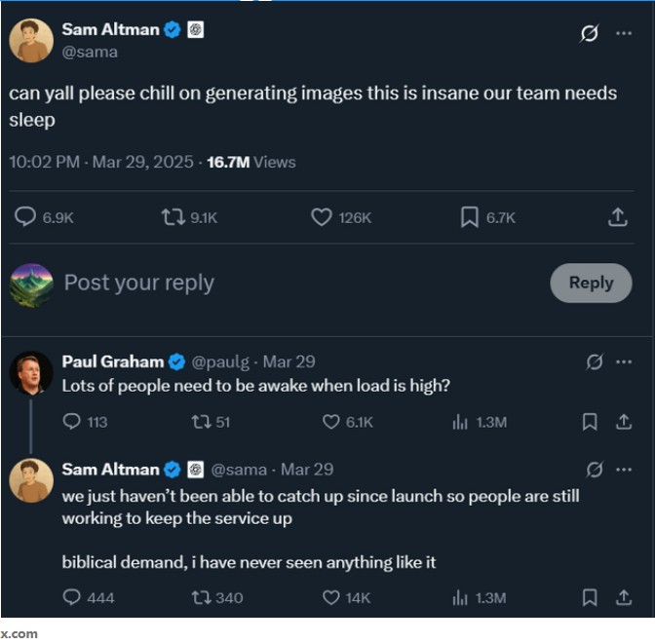Image resolution: width=655 pixels, height=644 pixels.
Task: Bookmark Paul Graham's reply
Action: (590, 422)
